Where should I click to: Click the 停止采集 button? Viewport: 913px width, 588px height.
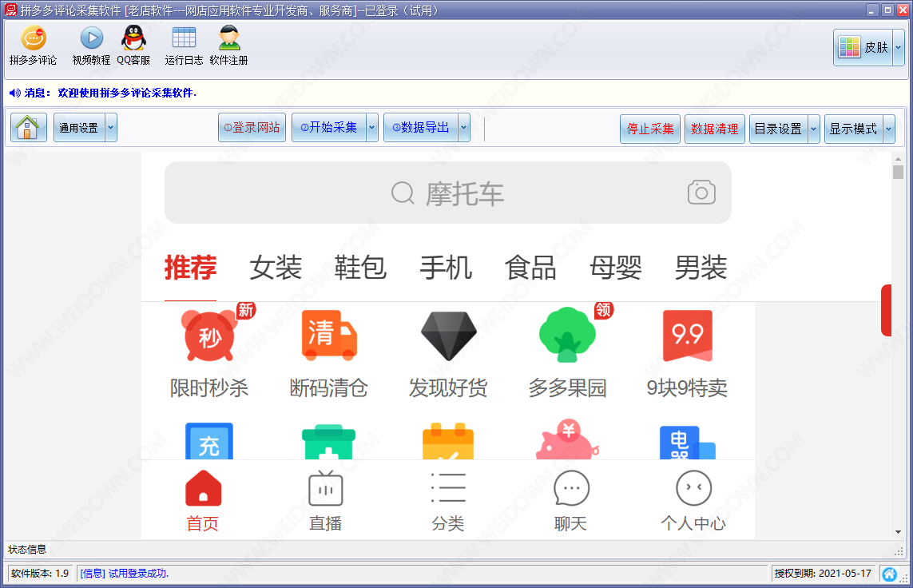[x=650, y=129]
